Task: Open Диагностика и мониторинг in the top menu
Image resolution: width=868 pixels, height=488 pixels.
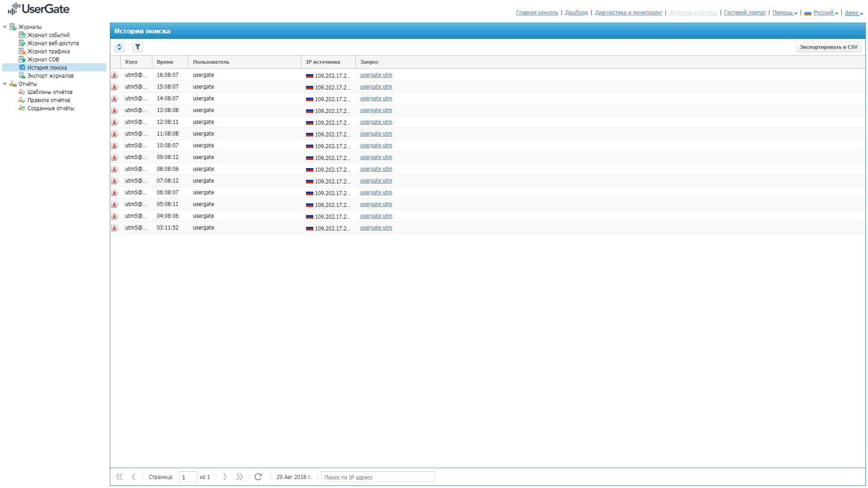Action: tap(628, 13)
